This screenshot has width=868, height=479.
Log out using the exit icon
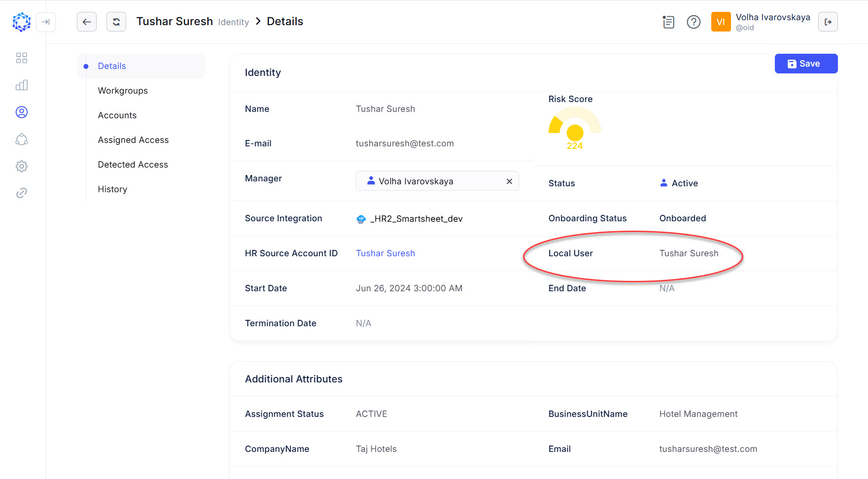[x=828, y=22]
